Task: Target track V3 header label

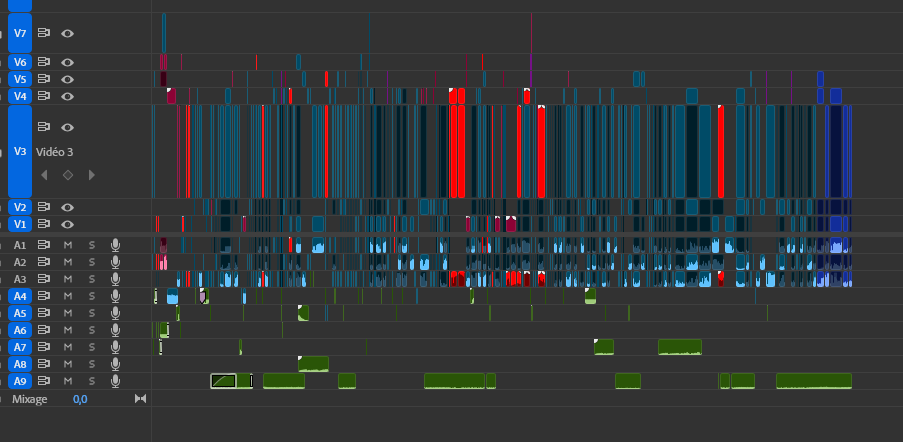Action: pos(20,152)
